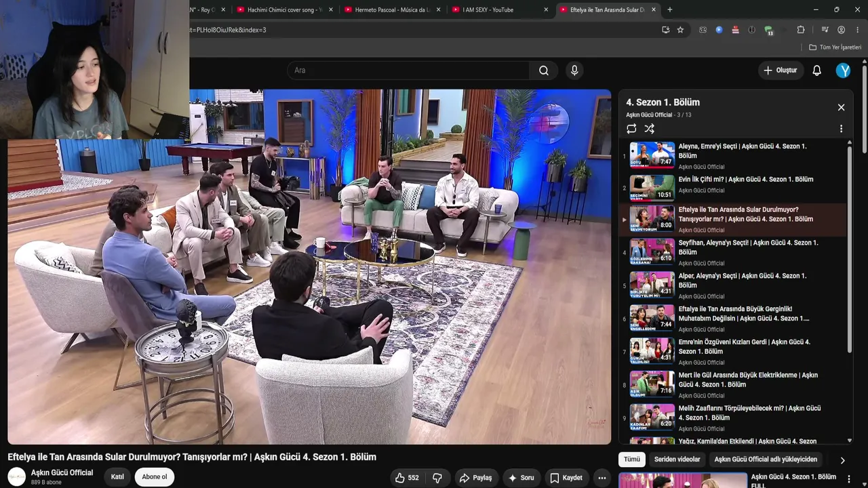Viewport: 868px width, 488px height.
Task: Click the blue play extension icon
Action: pyautogui.click(x=719, y=30)
